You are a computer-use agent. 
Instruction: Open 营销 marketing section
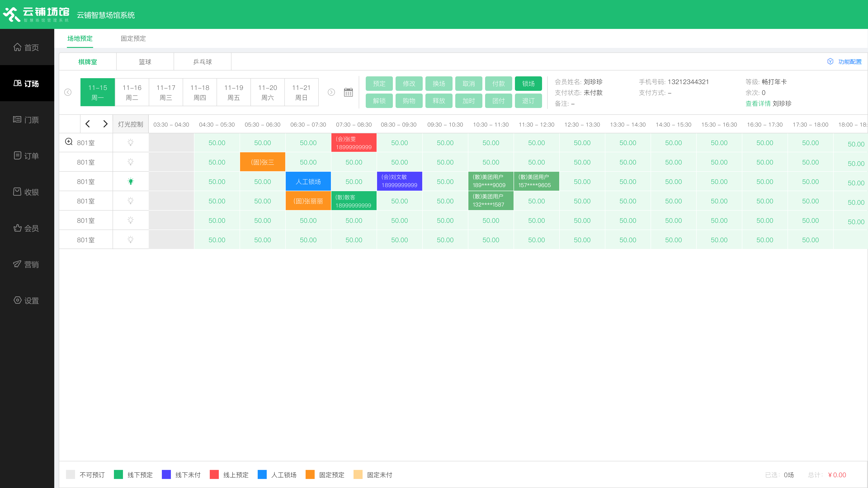click(26, 264)
